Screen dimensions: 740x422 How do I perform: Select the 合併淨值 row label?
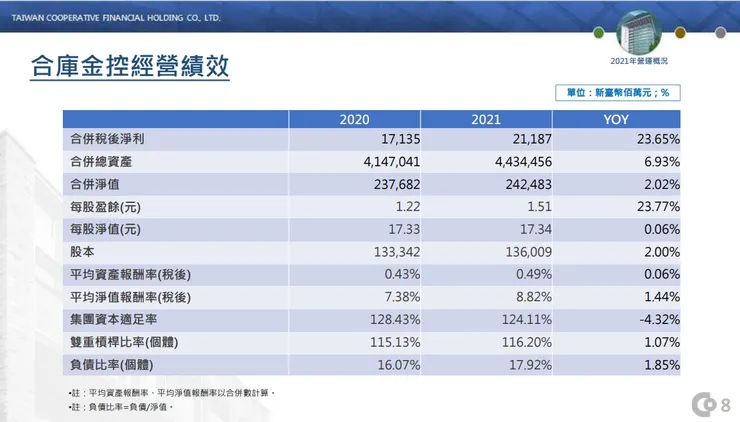coord(95,184)
